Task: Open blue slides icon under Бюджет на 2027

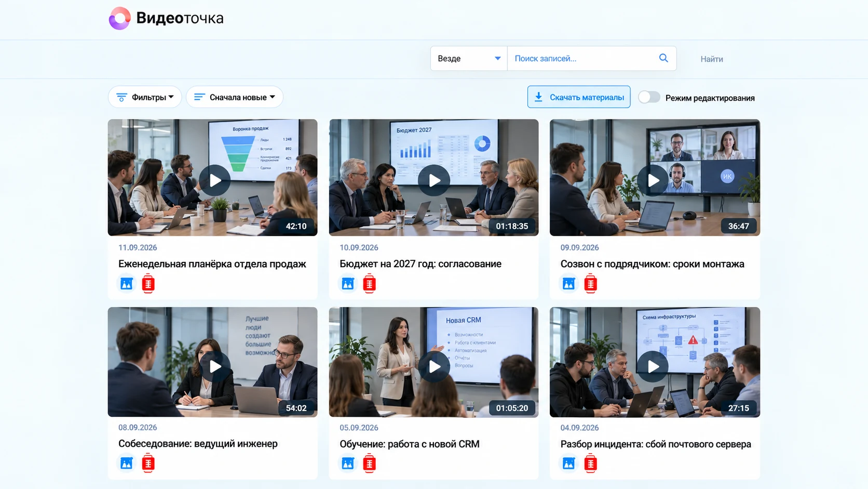Action: 348,284
